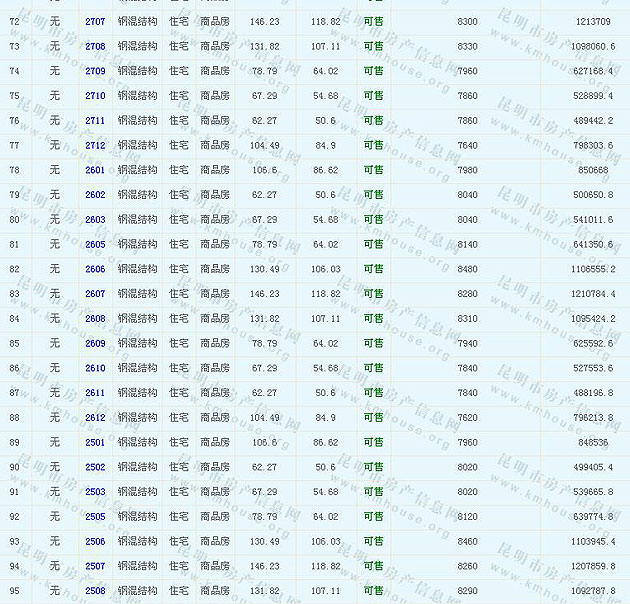Click room 2503 link

pyautogui.click(x=95, y=492)
